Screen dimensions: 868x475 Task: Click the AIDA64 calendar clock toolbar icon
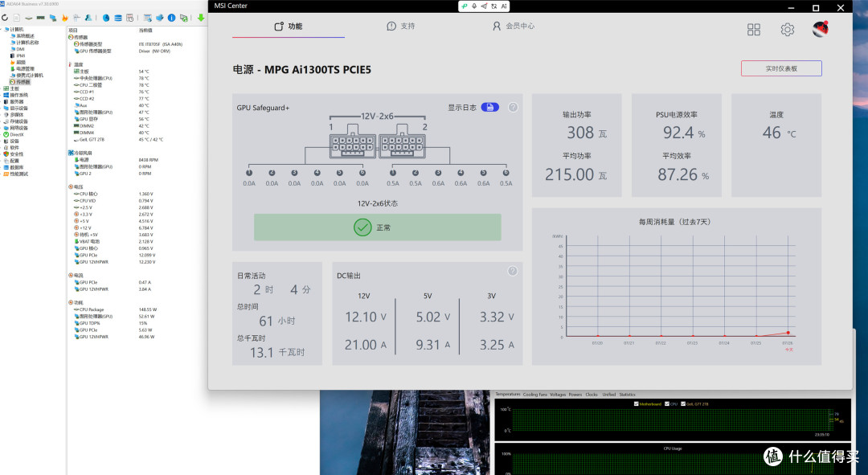129,18
